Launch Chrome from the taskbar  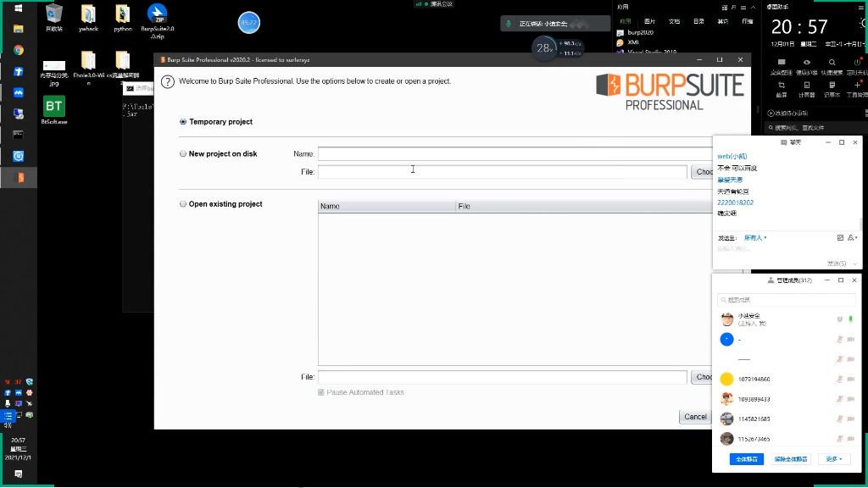[x=19, y=50]
